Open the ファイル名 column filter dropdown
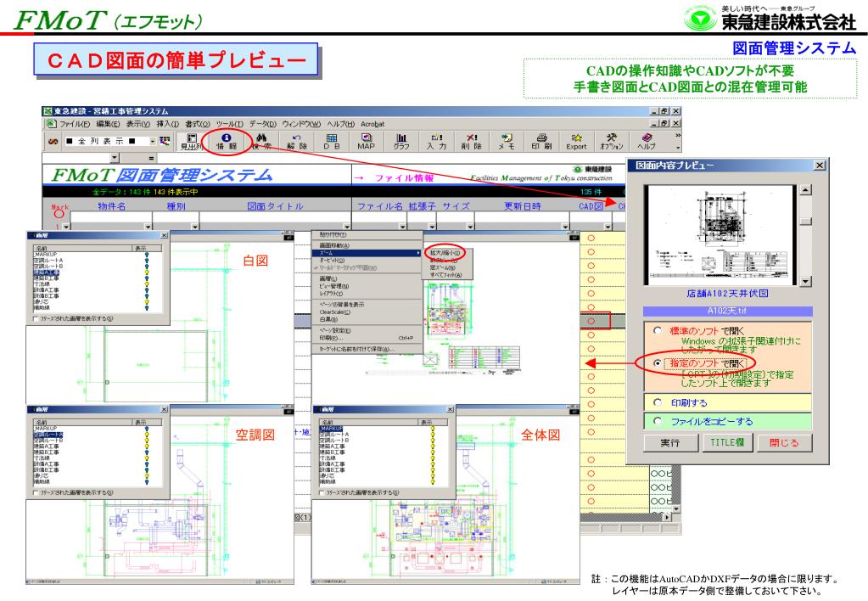868x601 pixels. pyautogui.click(x=402, y=227)
